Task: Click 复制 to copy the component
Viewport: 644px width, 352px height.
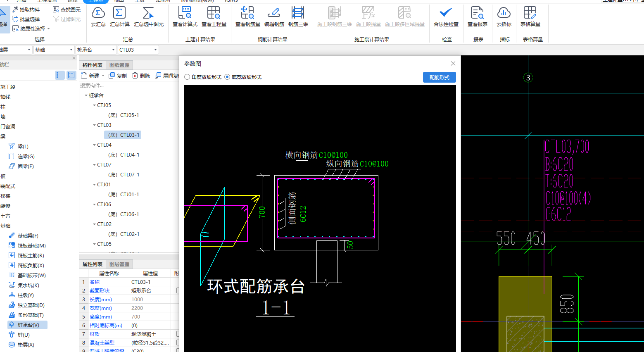Action: pos(118,76)
